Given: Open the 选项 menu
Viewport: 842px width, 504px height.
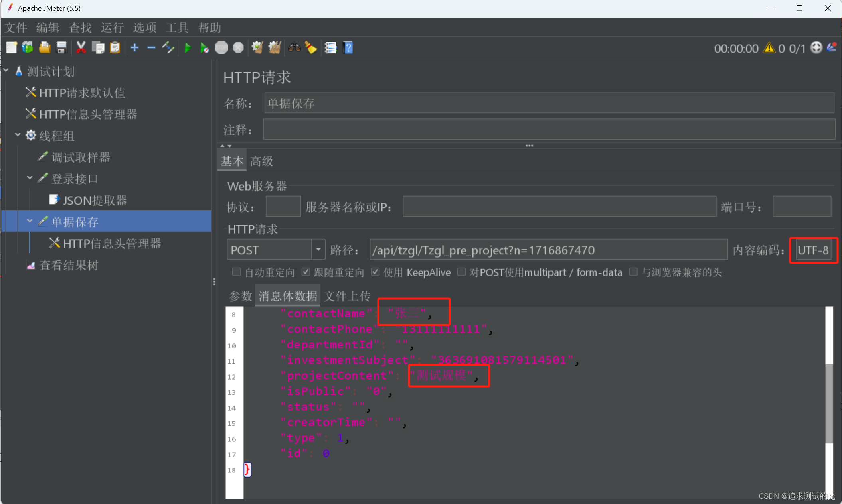Looking at the screenshot, I should click(x=145, y=28).
